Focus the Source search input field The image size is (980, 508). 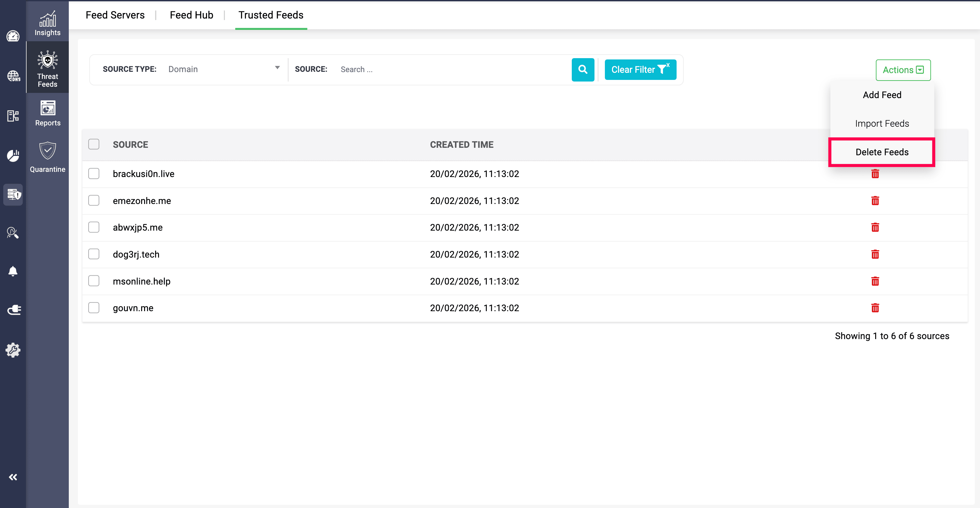(453, 69)
